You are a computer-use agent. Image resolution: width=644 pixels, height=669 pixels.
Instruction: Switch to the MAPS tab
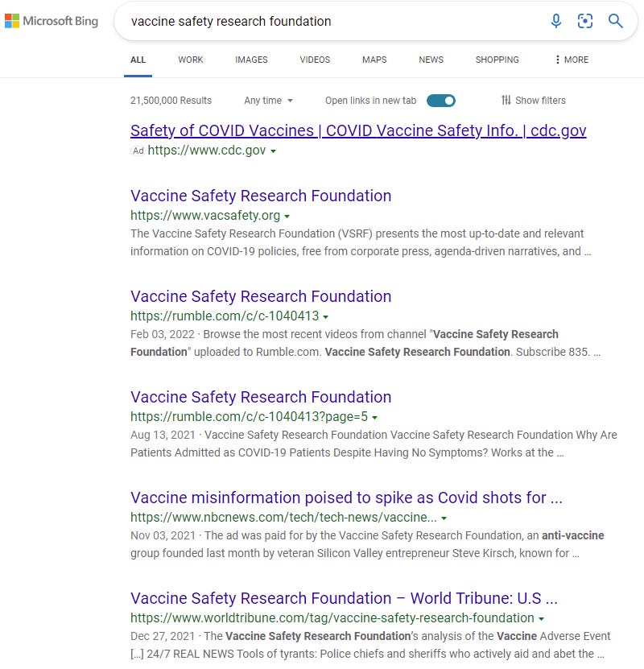374,60
